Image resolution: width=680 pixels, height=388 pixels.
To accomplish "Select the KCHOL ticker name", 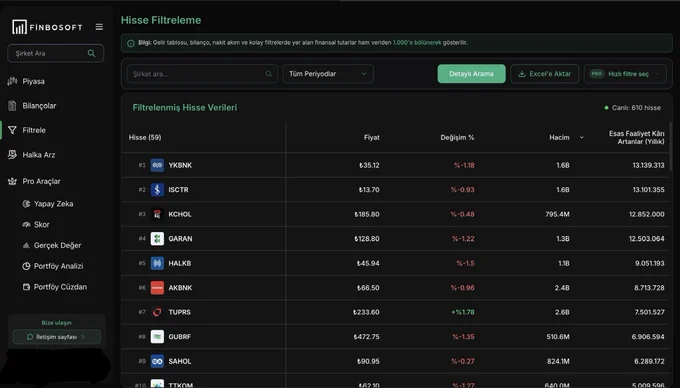I will (x=180, y=214).
